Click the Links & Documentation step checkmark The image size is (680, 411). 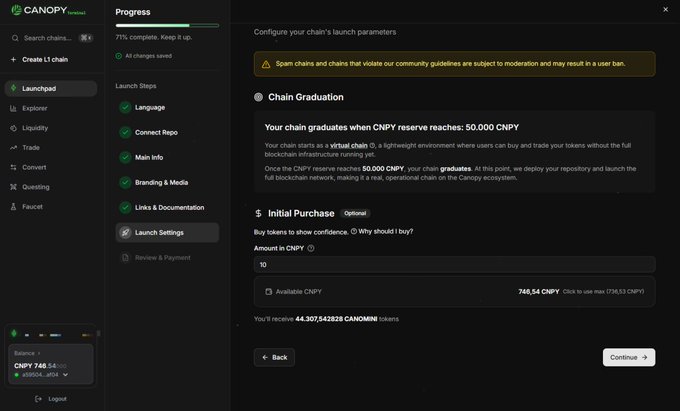tap(125, 208)
